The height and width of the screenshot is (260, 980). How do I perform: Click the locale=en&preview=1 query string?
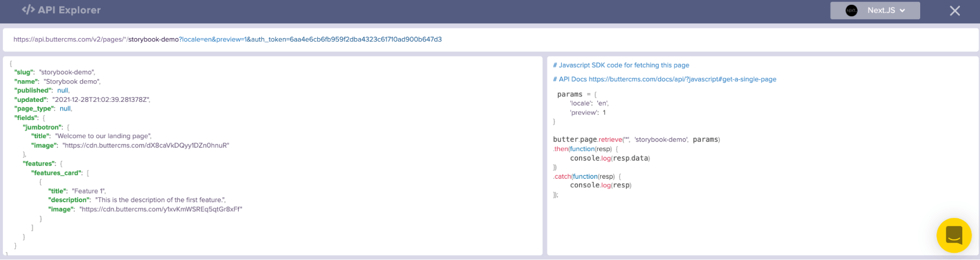tap(214, 40)
